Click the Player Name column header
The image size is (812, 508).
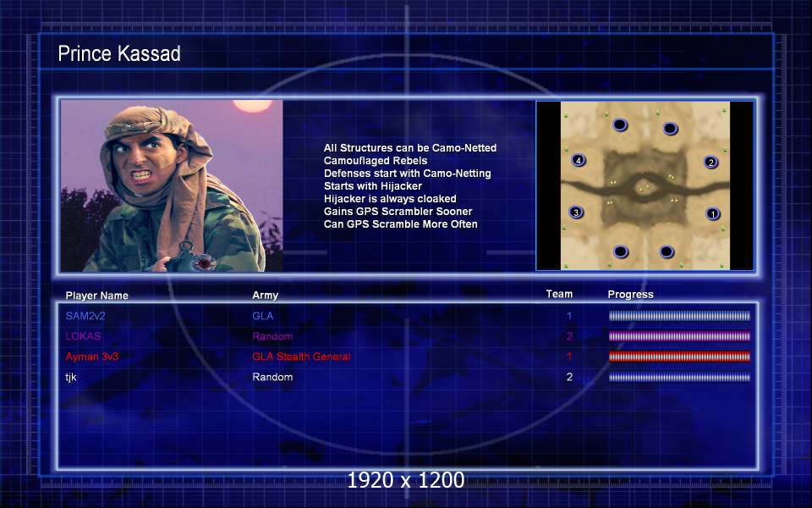tap(96, 295)
